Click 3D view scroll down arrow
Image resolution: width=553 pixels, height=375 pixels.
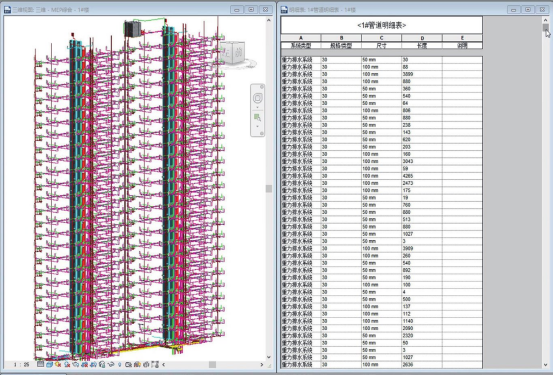pyautogui.click(x=269, y=357)
